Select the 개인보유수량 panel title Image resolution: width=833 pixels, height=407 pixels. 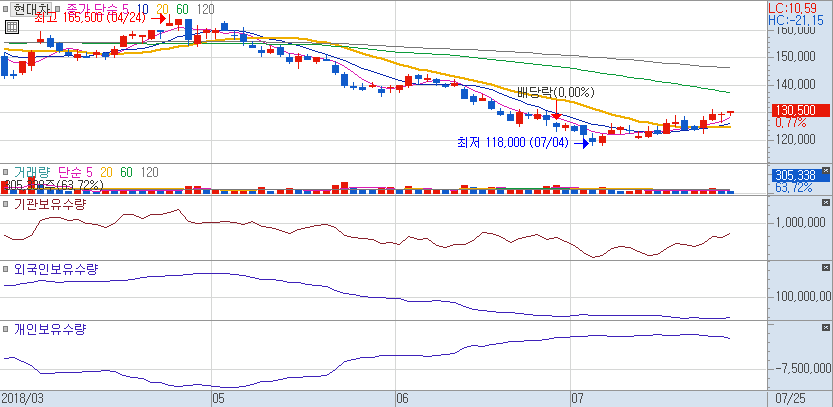pos(49,329)
